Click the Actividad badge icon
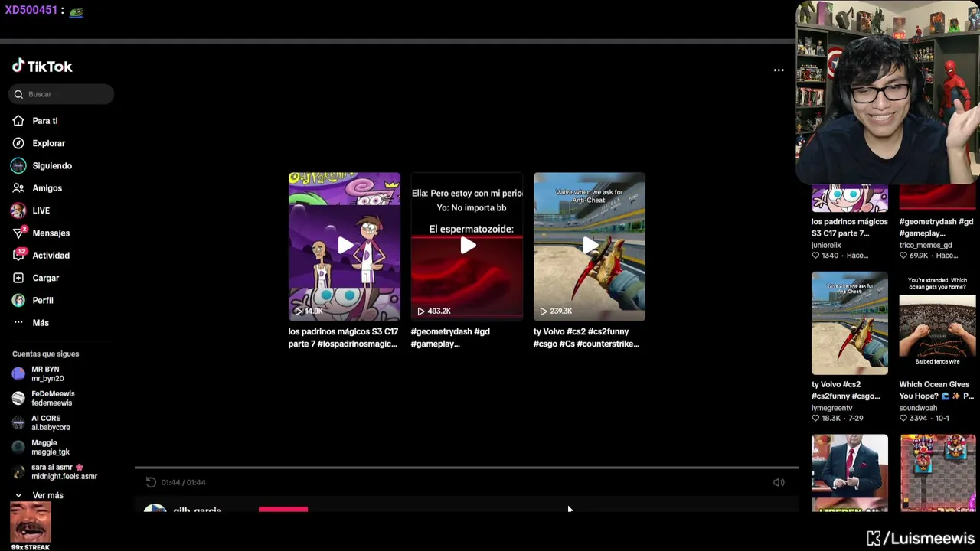This screenshot has height=551, width=980. tap(18, 256)
